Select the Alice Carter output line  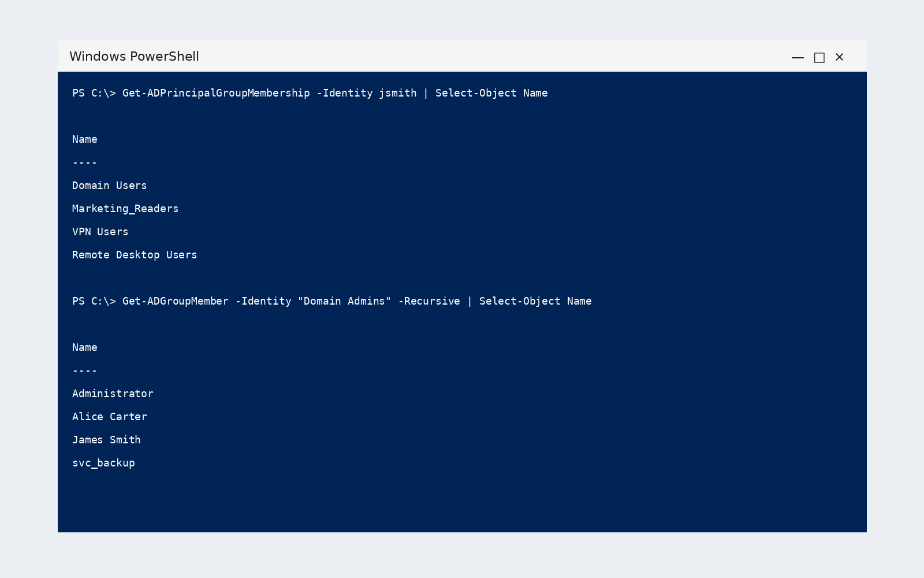pyautogui.click(x=110, y=417)
